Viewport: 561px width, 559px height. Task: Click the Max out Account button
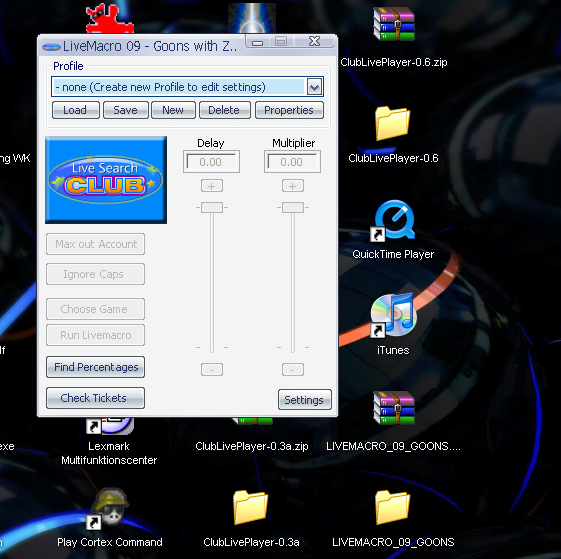click(x=96, y=244)
